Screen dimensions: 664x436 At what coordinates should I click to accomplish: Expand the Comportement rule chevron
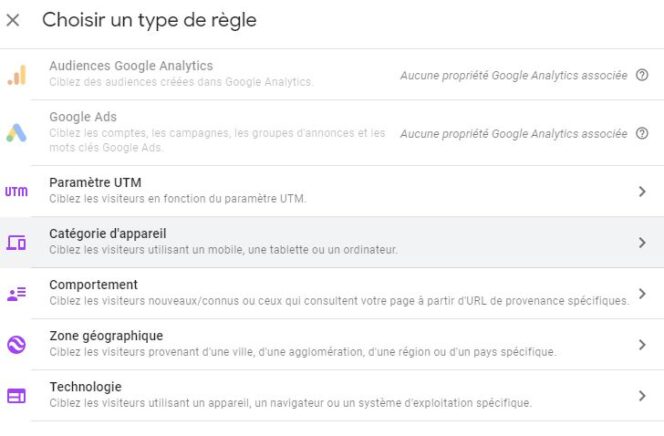pos(642,293)
